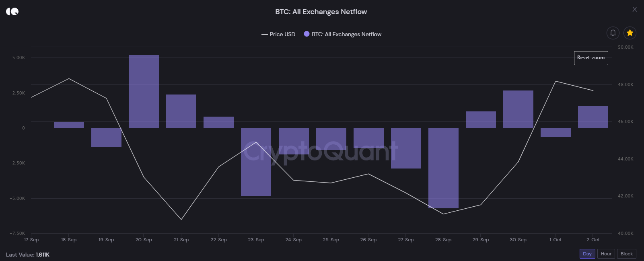Image resolution: width=644 pixels, height=261 pixels.
Task: Switch to the Hour interval tab
Action: tap(606, 254)
